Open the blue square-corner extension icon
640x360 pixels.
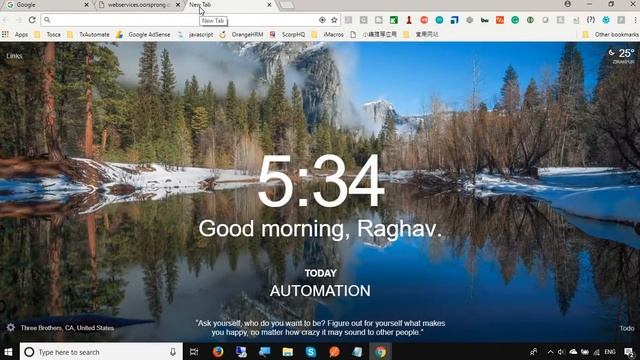(454, 20)
